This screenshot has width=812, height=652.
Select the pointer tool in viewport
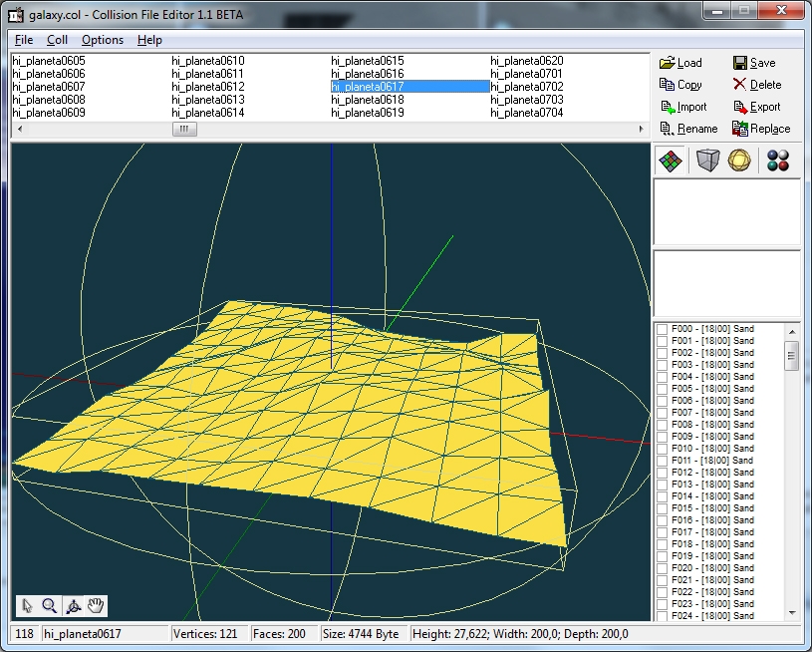(28, 605)
